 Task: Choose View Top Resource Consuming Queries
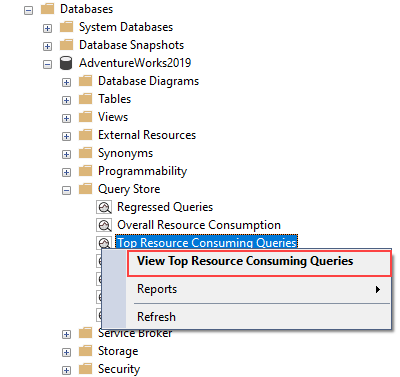pos(259,262)
